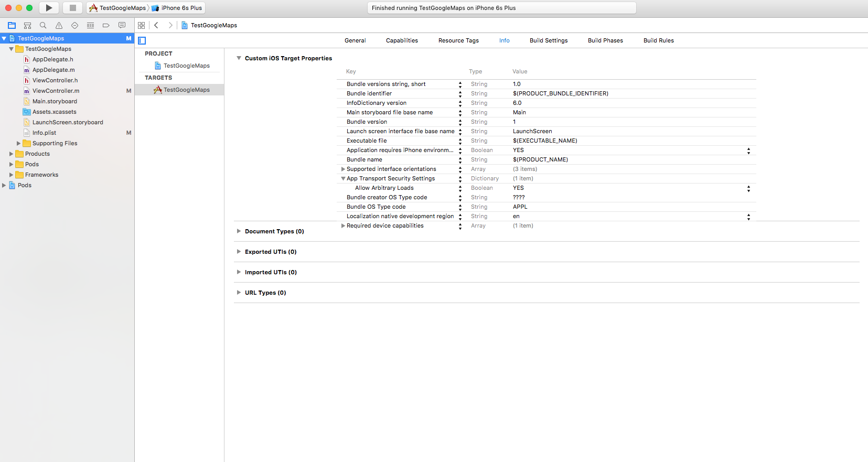Collapse App Transport Security Settings row
The width and height of the screenshot is (868, 462).
(x=343, y=178)
